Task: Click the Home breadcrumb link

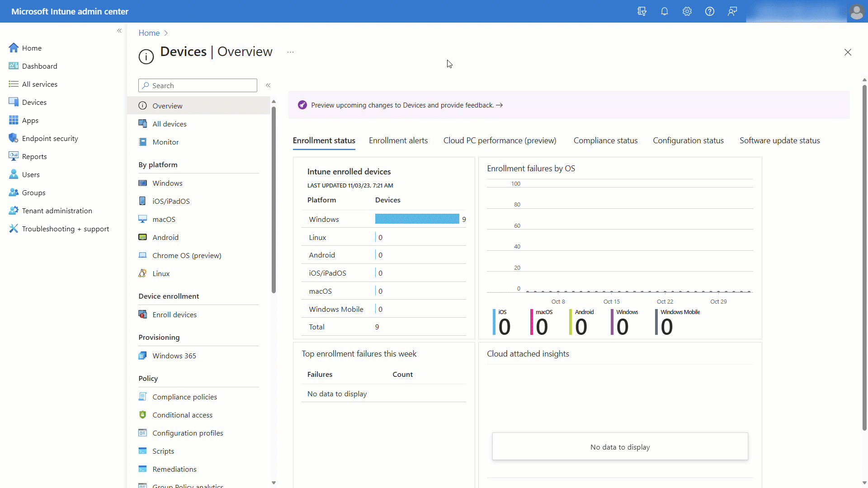Action: pos(149,33)
